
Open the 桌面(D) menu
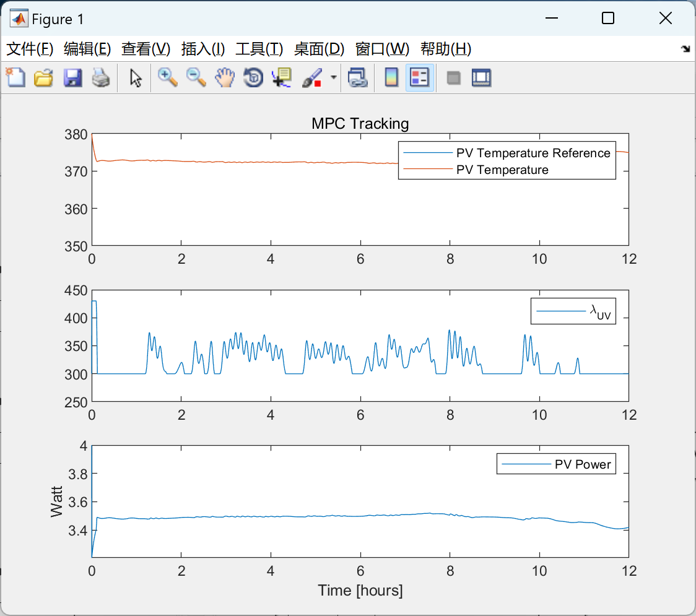(x=319, y=49)
